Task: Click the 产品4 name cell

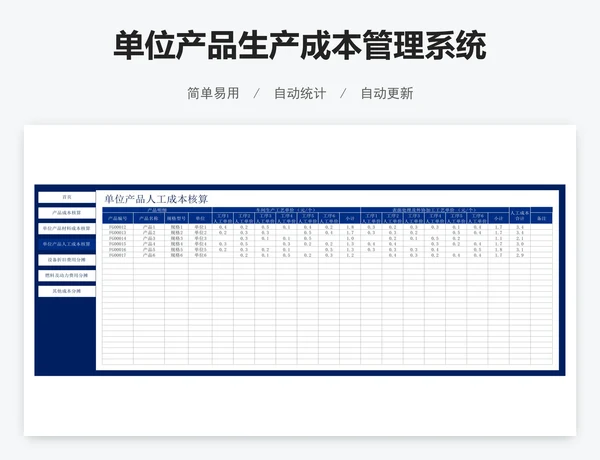Action: (x=149, y=244)
